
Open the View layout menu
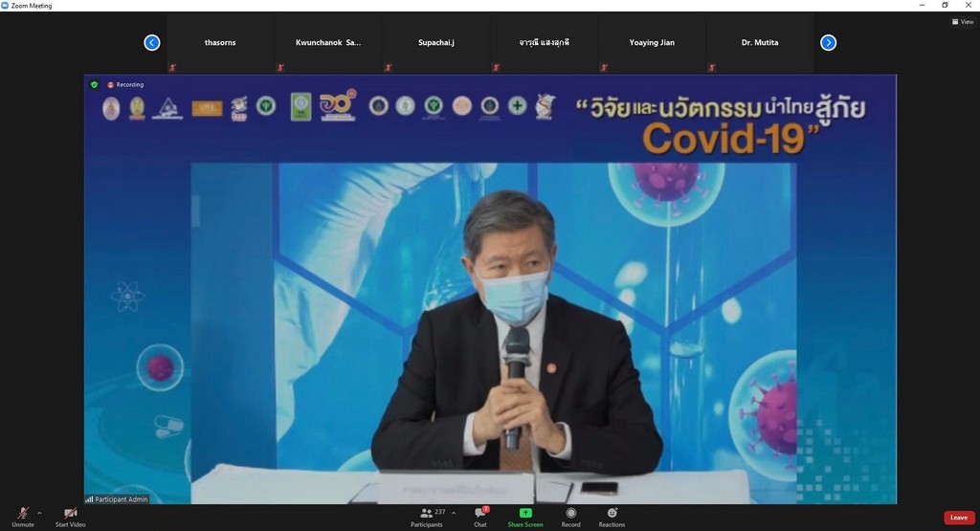tap(963, 22)
